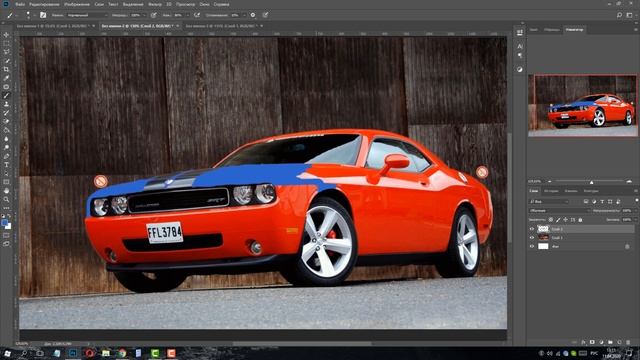Select the Eyedropper tool
This screenshot has height=360, width=640.
(x=6, y=78)
